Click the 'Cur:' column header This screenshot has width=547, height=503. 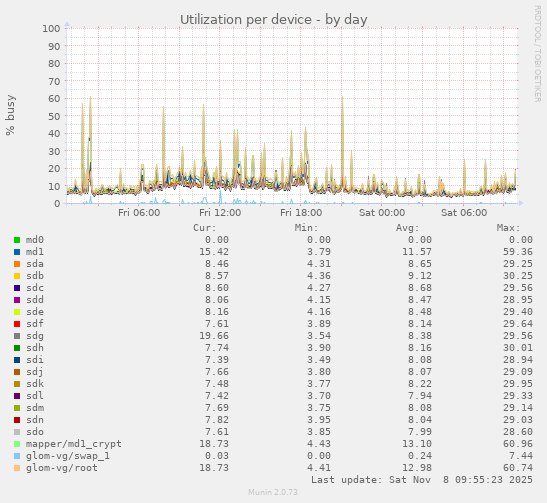tap(205, 228)
